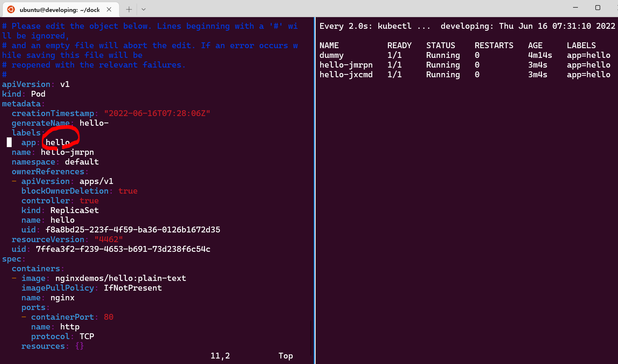Click the '# reopened with the relevant failures.' comment
The width and height of the screenshot is (618, 364).
coord(94,65)
